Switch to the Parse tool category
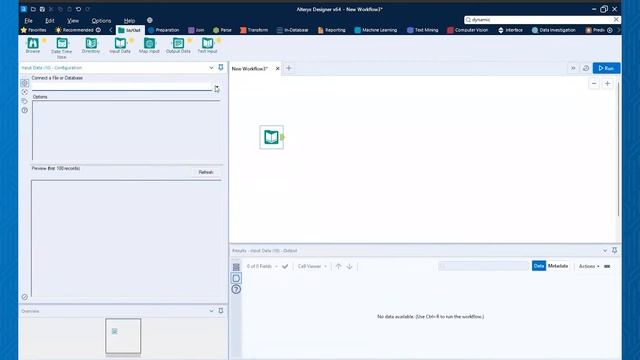The height and width of the screenshot is (360, 640). click(x=222, y=30)
